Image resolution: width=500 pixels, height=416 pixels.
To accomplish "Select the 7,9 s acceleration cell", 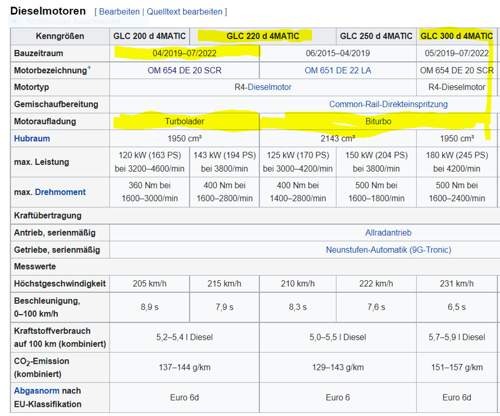I will tap(224, 307).
